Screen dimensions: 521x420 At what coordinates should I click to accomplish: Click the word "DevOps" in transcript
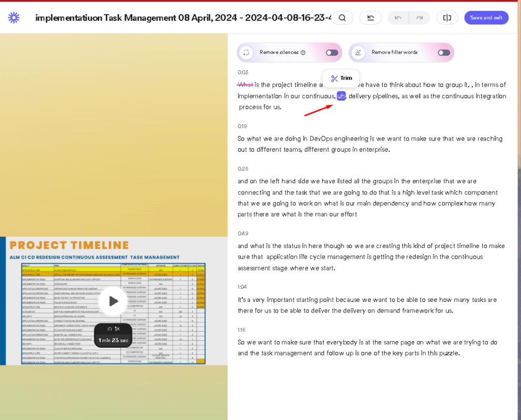click(x=322, y=138)
